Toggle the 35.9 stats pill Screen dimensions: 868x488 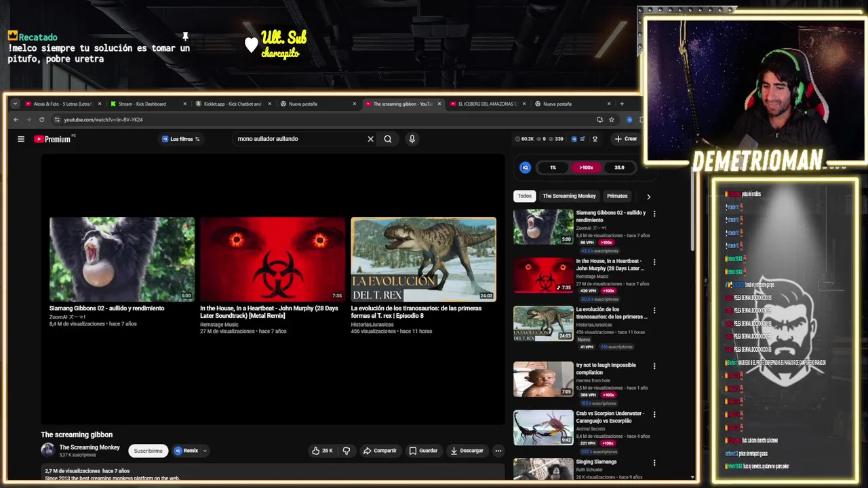click(x=619, y=167)
